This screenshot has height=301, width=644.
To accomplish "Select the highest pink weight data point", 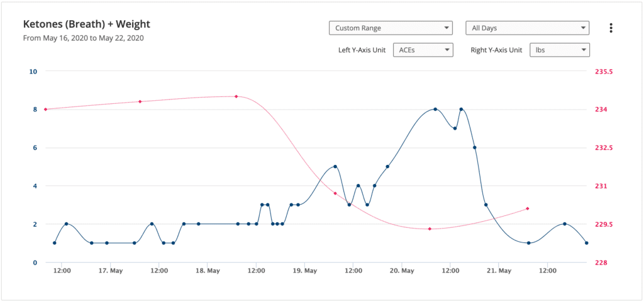I will [236, 96].
